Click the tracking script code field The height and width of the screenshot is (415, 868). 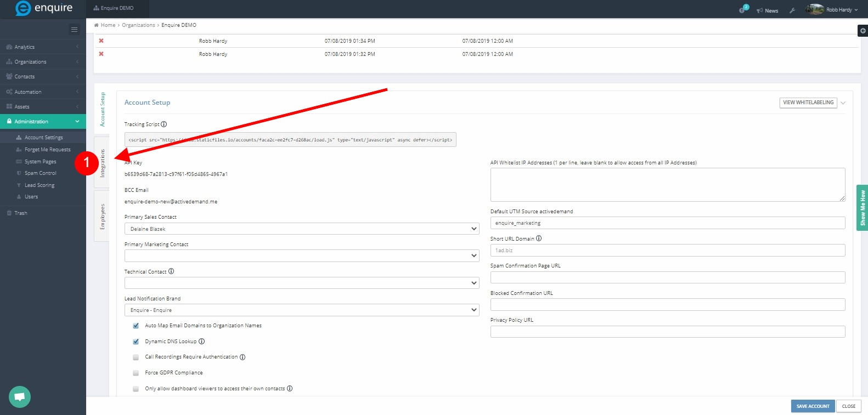tap(290, 140)
